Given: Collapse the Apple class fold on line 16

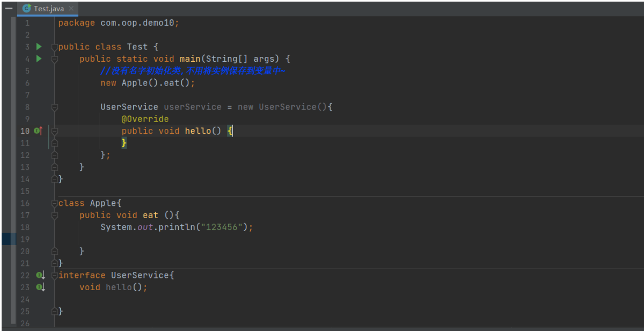Looking at the screenshot, I should pos(54,204).
